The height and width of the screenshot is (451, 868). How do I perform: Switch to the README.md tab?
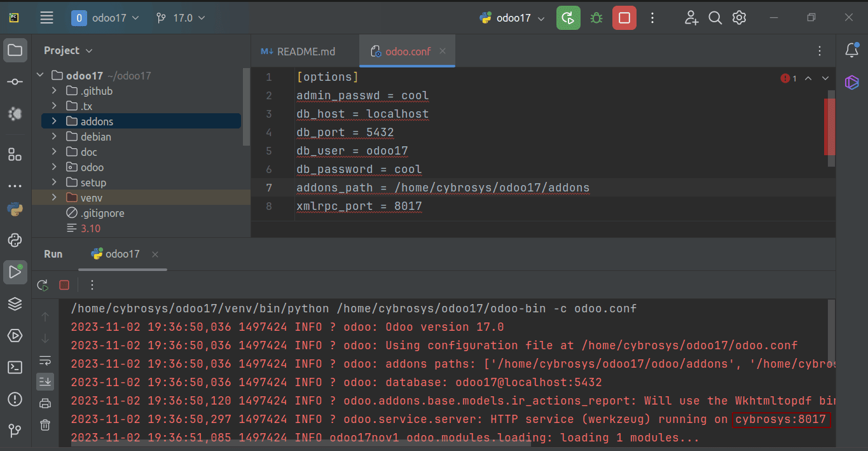pos(305,51)
